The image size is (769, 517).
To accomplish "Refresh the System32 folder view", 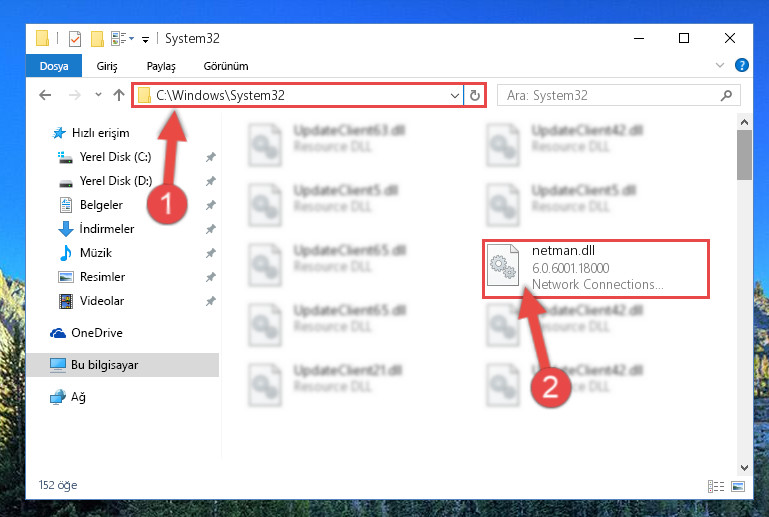I will coord(474,95).
